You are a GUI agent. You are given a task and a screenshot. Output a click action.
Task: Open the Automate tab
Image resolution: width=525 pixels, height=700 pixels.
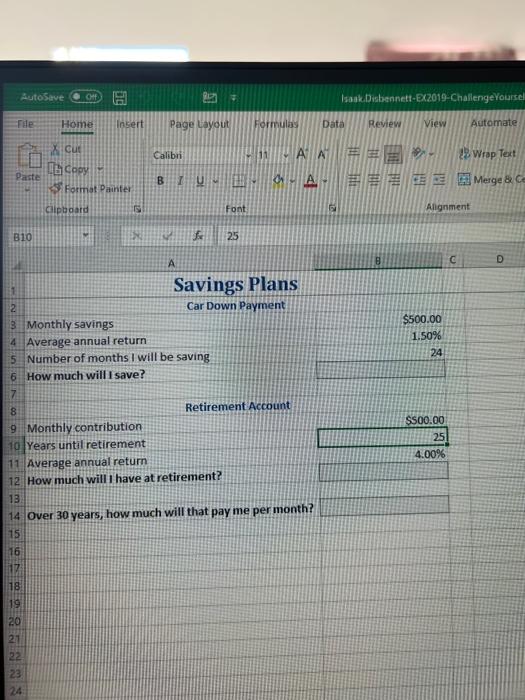pyautogui.click(x=494, y=122)
